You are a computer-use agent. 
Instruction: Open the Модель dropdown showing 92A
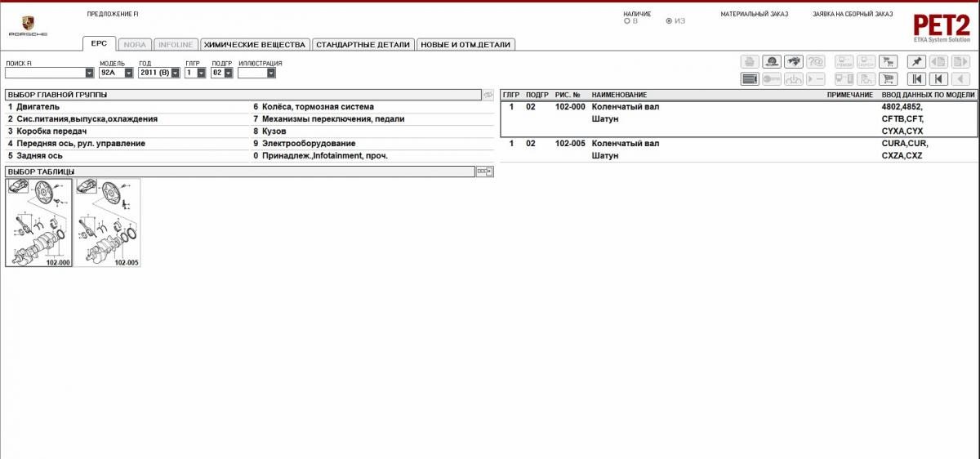pos(128,73)
